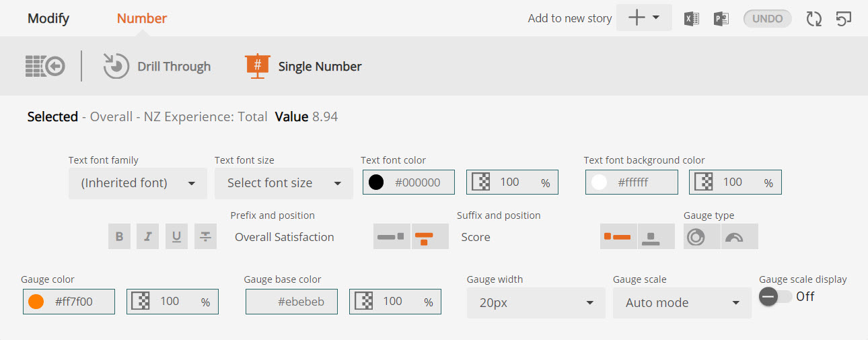Edit text font color hex #000000
The width and height of the screenshot is (868, 340).
click(417, 182)
